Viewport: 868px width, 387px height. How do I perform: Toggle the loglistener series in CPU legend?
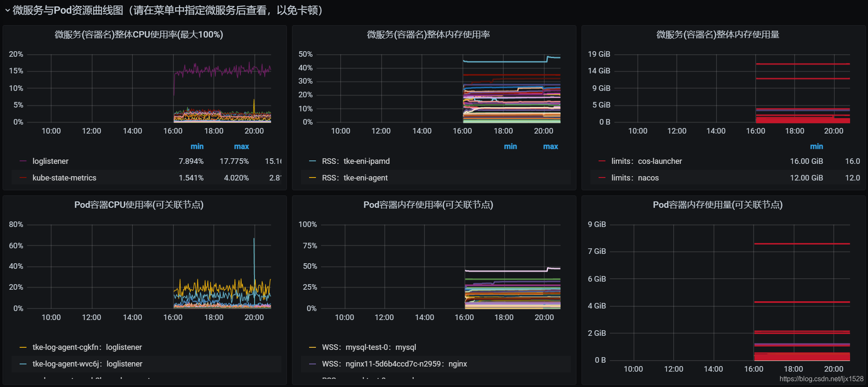[x=50, y=161]
